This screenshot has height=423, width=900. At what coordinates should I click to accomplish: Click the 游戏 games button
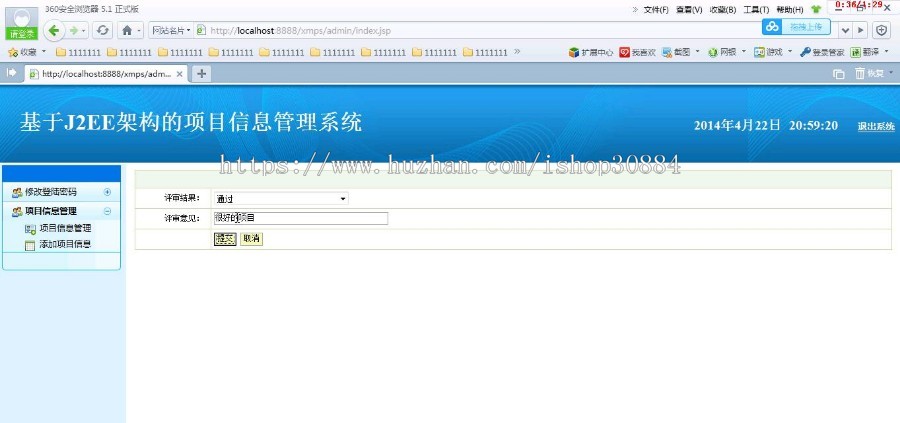coord(768,52)
